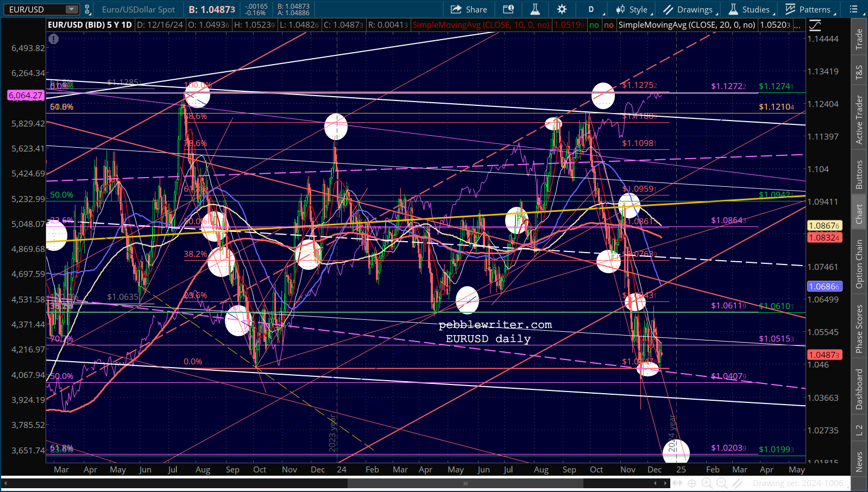This screenshot has height=492, width=868.
Task: Click the 1.06866 blue price bubble
Action: (825, 286)
